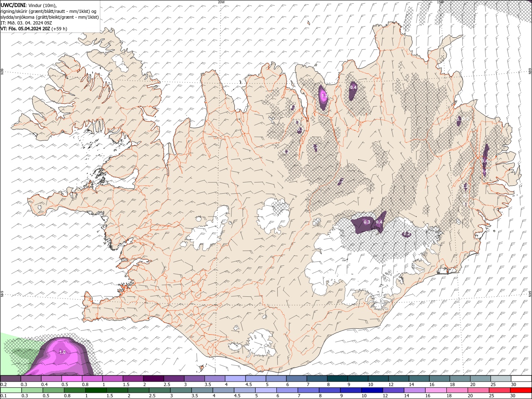Viewport: 532px width, 399px height.
Task: Click the white Mýrdalsjökull glacier near south coast
Action: 260,343
